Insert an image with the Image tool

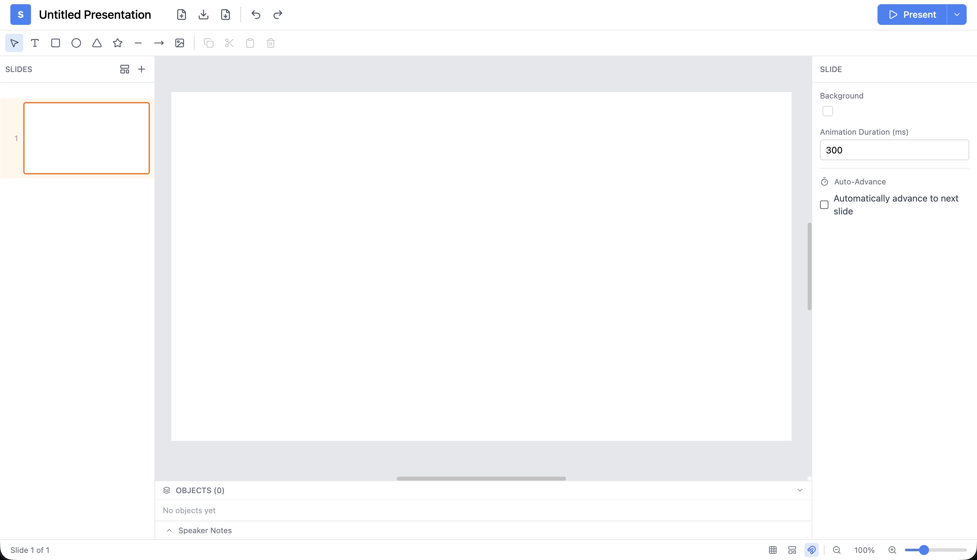pyautogui.click(x=180, y=43)
